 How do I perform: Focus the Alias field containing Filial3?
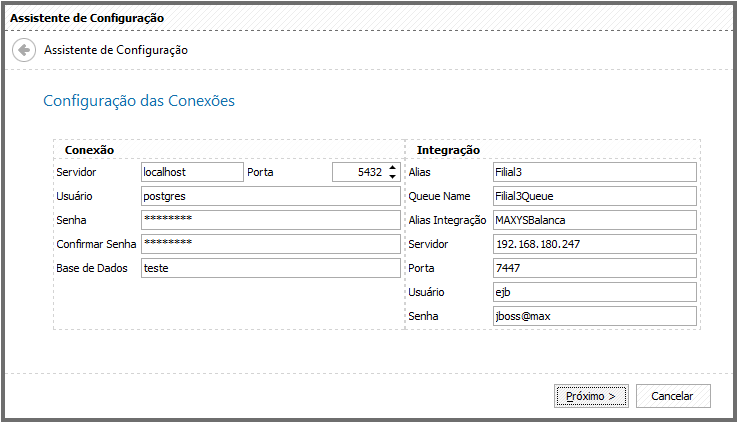coord(595,172)
